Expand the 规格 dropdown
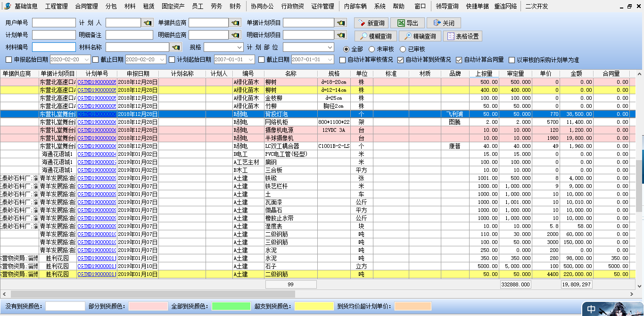644x316 pixels. 239,48
